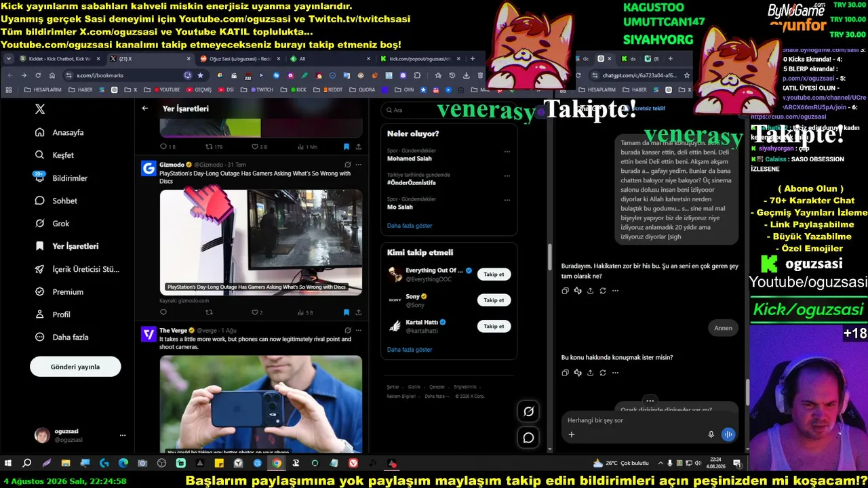The image size is (868, 488).
Task: Open Grok action on The Verge post
Action: pos(348,330)
